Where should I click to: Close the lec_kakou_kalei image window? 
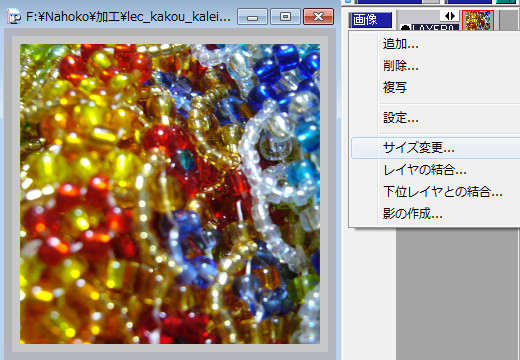pos(318,17)
